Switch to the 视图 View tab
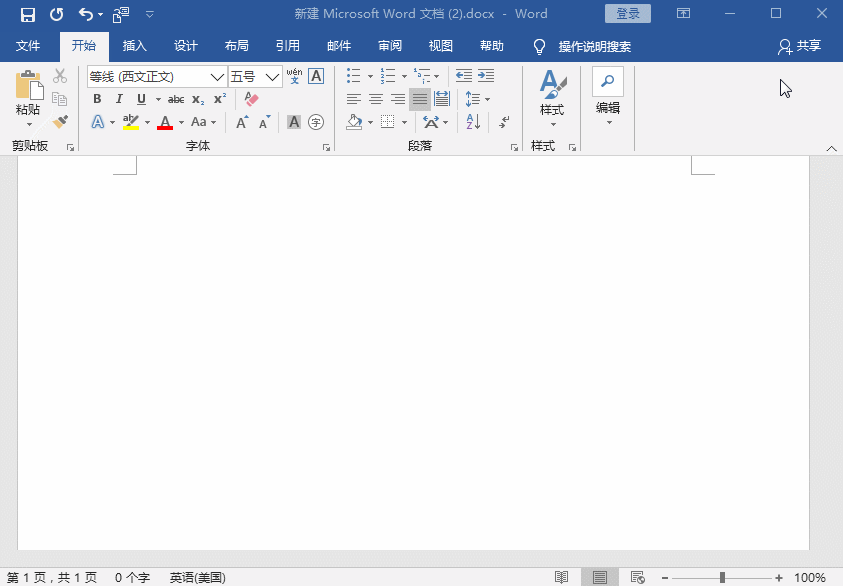Image resolution: width=843 pixels, height=586 pixels. coord(441,46)
